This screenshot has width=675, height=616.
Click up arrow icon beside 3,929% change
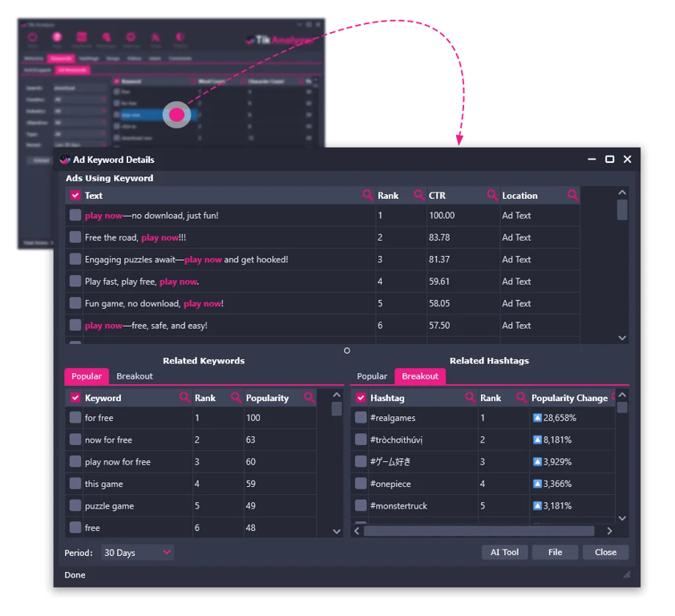click(537, 461)
